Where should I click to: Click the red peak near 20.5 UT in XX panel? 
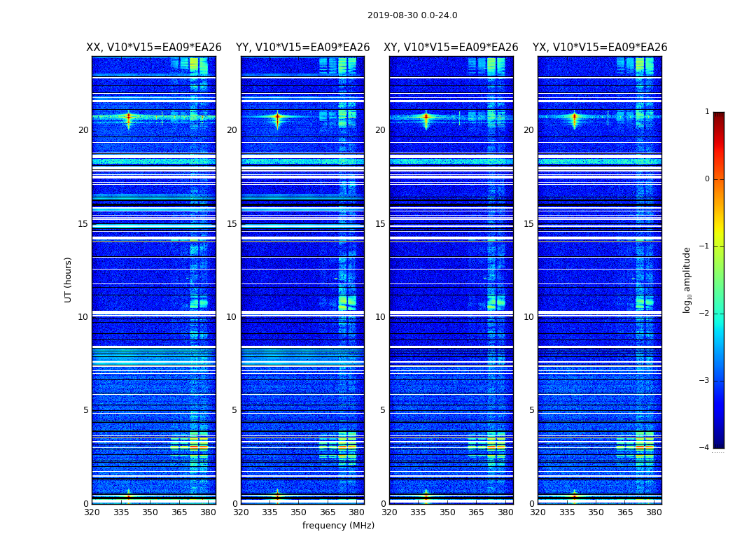128,117
